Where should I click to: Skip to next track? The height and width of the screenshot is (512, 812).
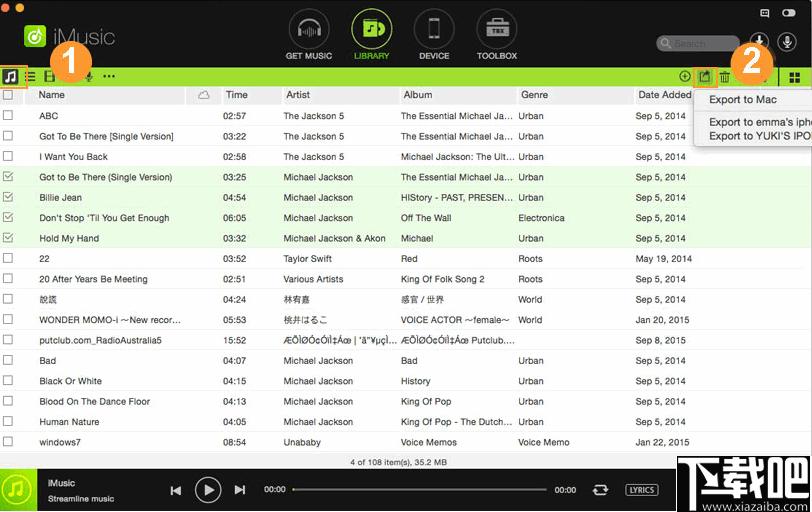click(240, 490)
